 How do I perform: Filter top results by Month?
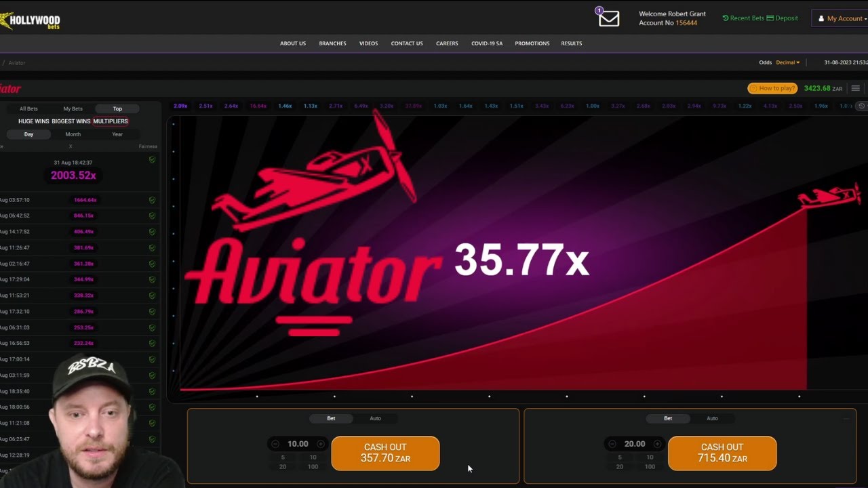[73, 134]
